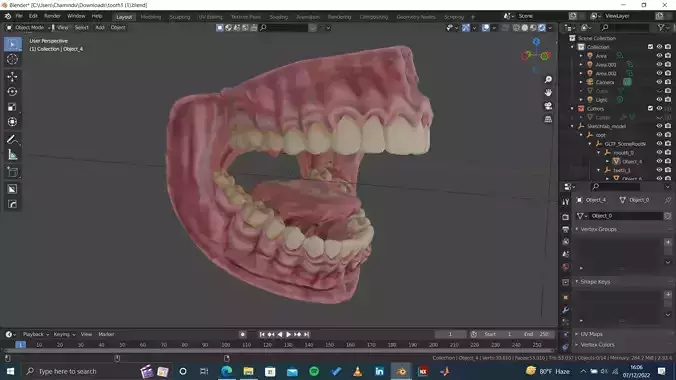Open the Output properties tab
The width and height of the screenshot is (676, 380).
(x=566, y=229)
